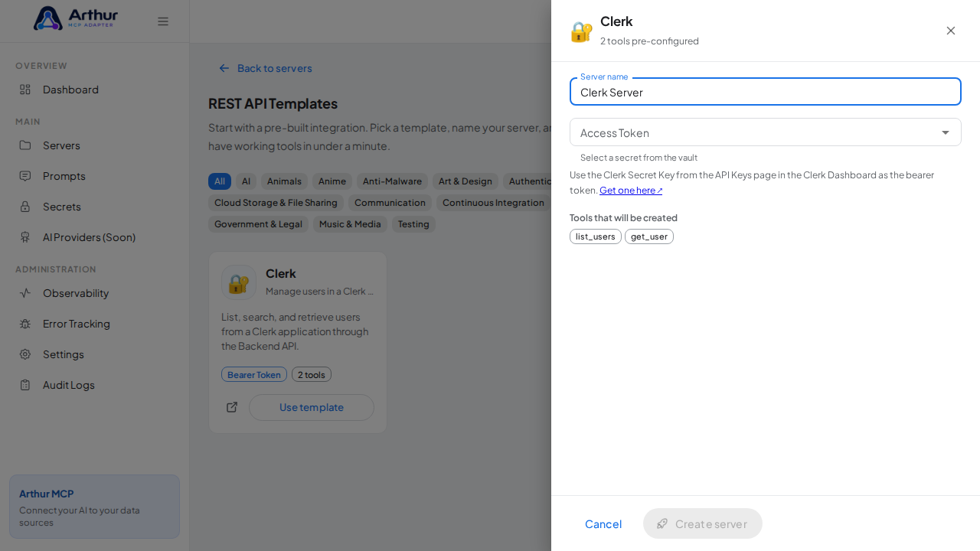
Task: Open AI Providers (Soon) in sidebar
Action: click(94, 237)
